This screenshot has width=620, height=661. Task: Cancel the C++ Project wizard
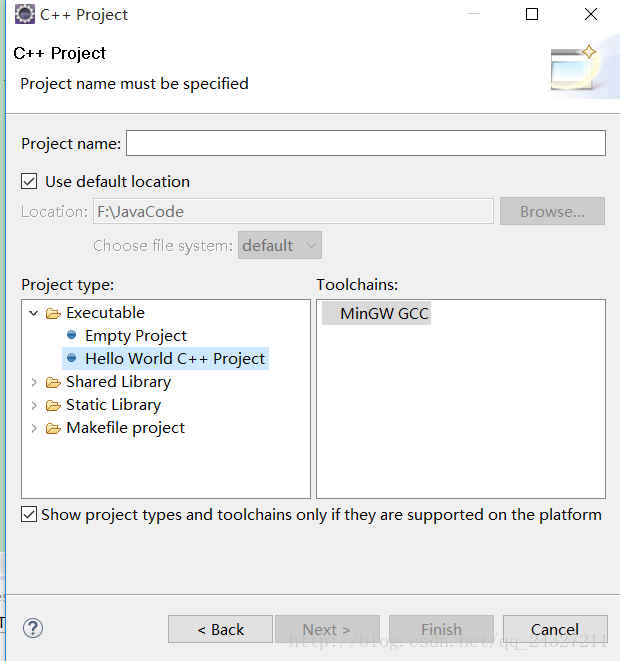[x=555, y=629]
